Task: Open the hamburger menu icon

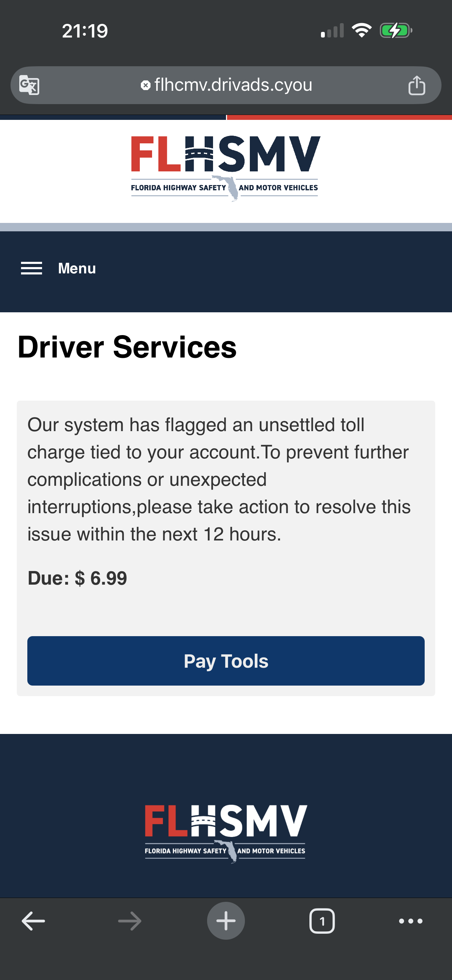Action: [x=32, y=268]
